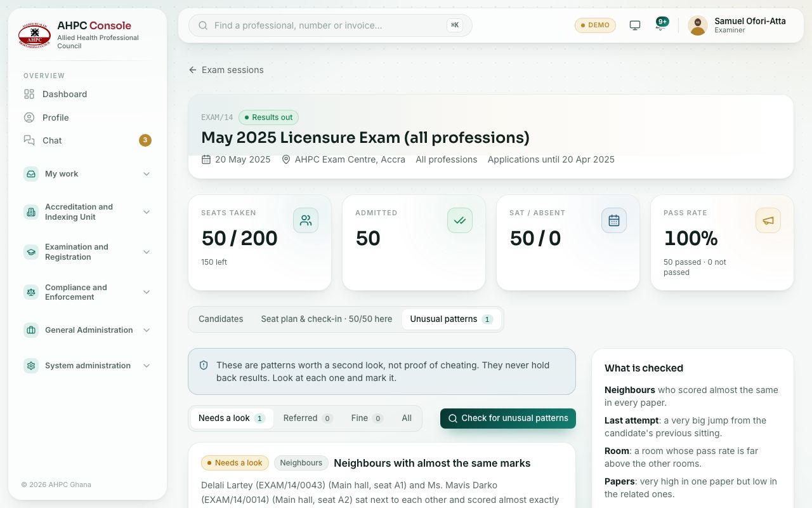Click the Results out status badge

[268, 117]
